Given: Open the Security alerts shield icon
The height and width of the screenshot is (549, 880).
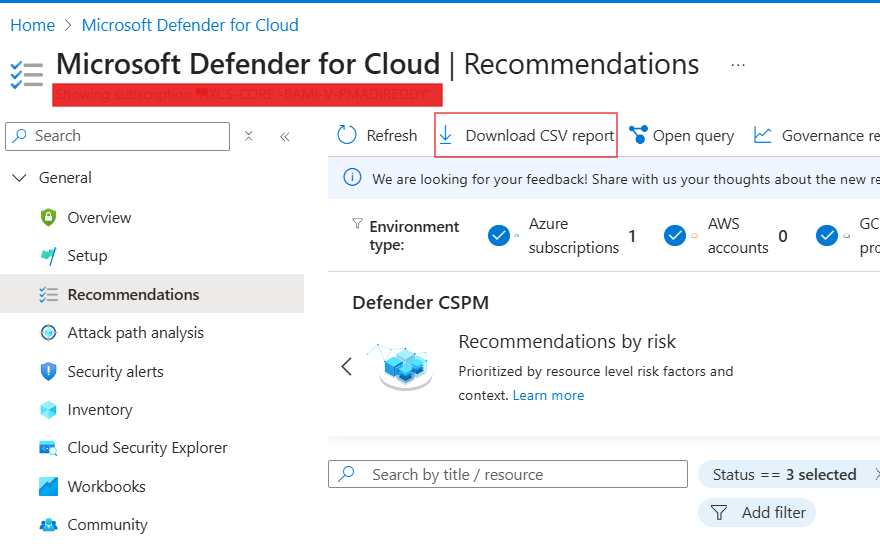Looking at the screenshot, I should 49,372.
